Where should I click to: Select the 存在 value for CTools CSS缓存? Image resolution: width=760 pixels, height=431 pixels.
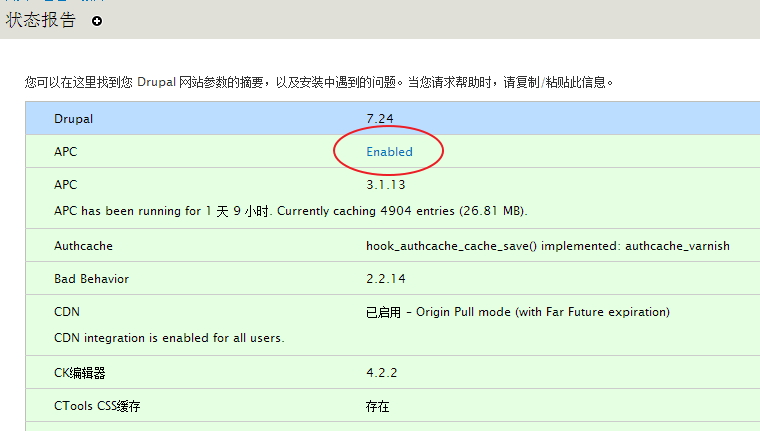pyautogui.click(x=378, y=406)
